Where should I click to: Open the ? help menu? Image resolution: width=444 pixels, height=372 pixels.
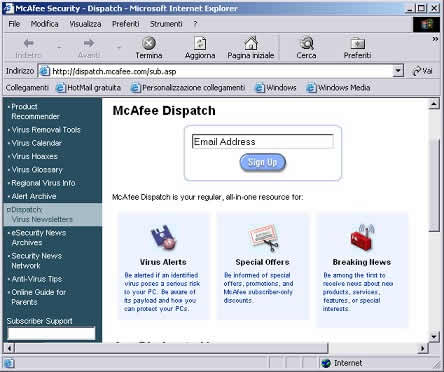tap(195, 24)
